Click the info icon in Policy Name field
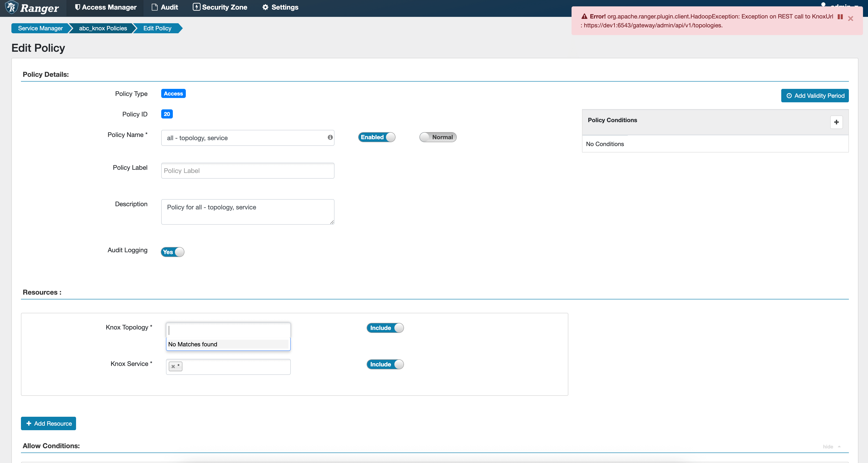 point(330,137)
